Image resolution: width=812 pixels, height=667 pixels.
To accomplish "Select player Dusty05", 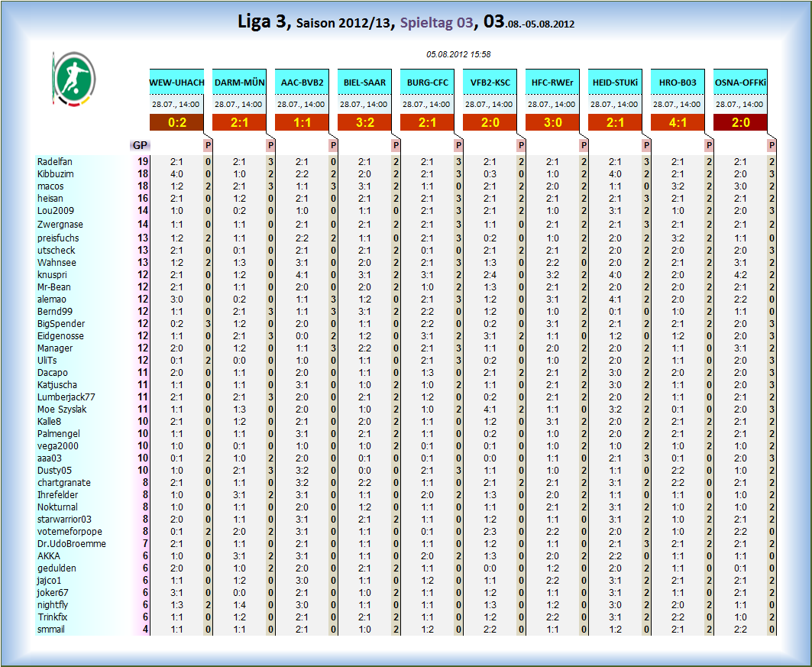I will tap(54, 470).
